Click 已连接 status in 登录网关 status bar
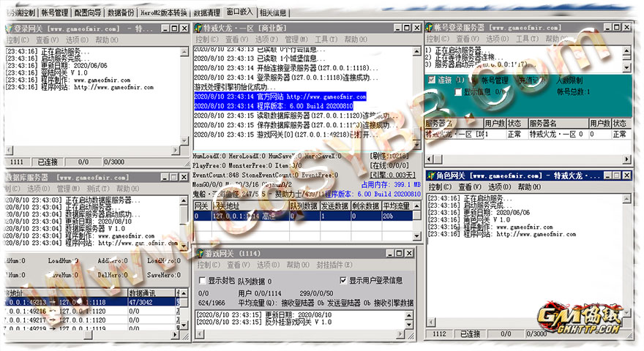The height and width of the screenshot is (351, 644). (48, 162)
